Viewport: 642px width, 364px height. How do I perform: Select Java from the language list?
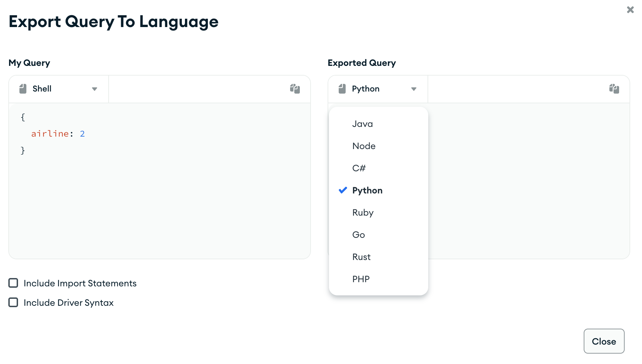point(362,124)
